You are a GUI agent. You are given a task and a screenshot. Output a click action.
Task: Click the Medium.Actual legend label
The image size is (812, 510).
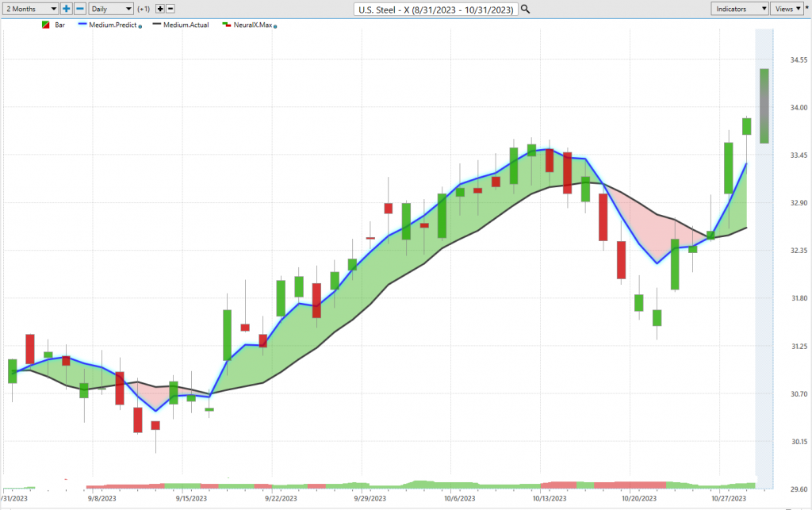click(x=186, y=25)
